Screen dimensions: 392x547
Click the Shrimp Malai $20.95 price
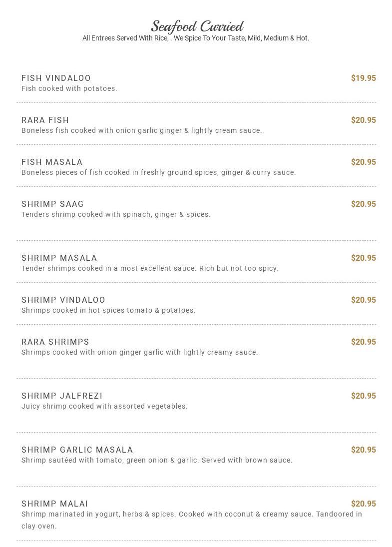point(363,504)
